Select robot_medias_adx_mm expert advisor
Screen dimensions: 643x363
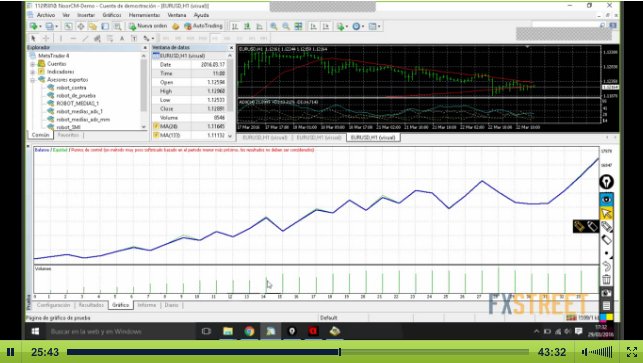83,119
